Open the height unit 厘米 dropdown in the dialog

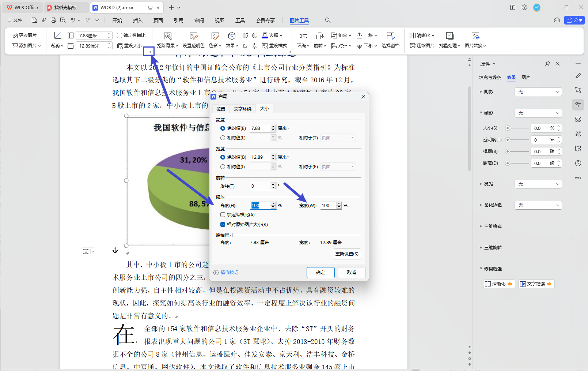point(284,128)
